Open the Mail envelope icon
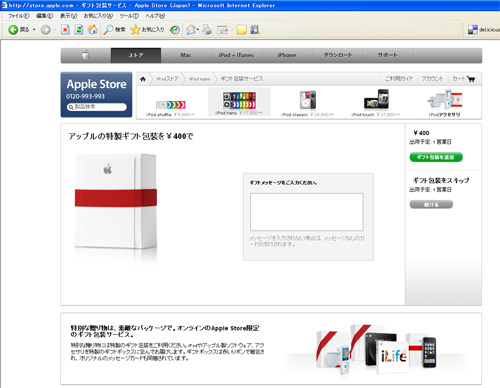 (x=191, y=30)
